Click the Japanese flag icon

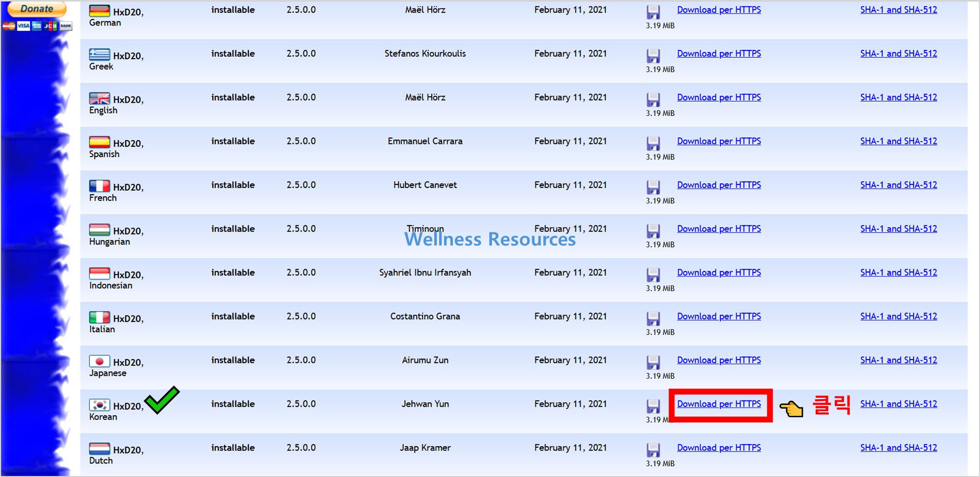(99, 361)
